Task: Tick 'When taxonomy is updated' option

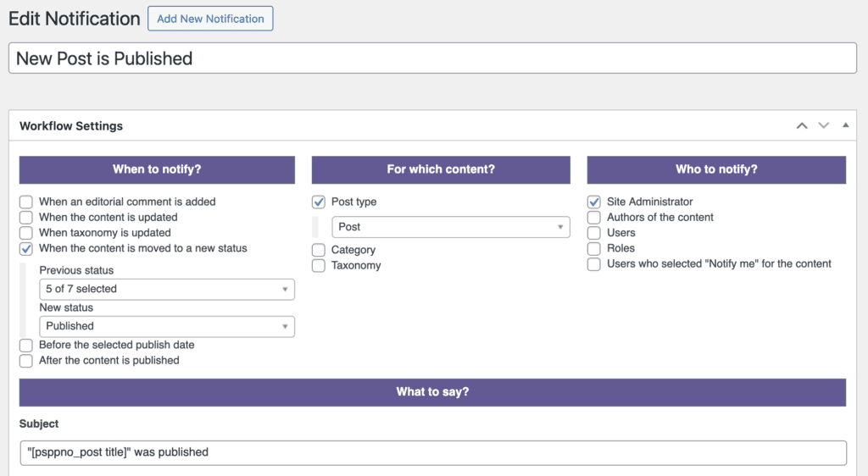Action: (x=26, y=233)
